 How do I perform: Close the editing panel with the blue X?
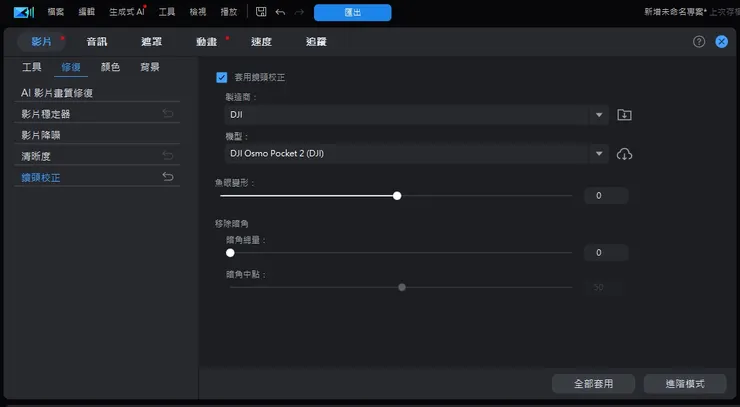pos(722,42)
